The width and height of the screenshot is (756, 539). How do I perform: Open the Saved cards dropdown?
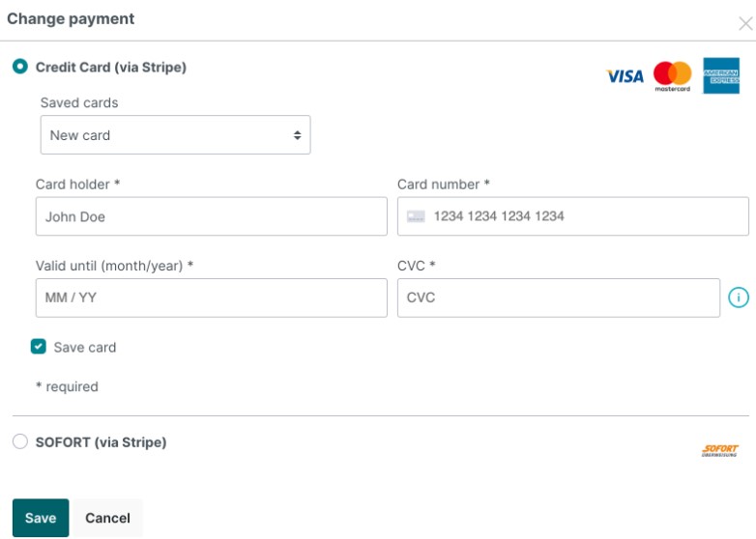174,135
